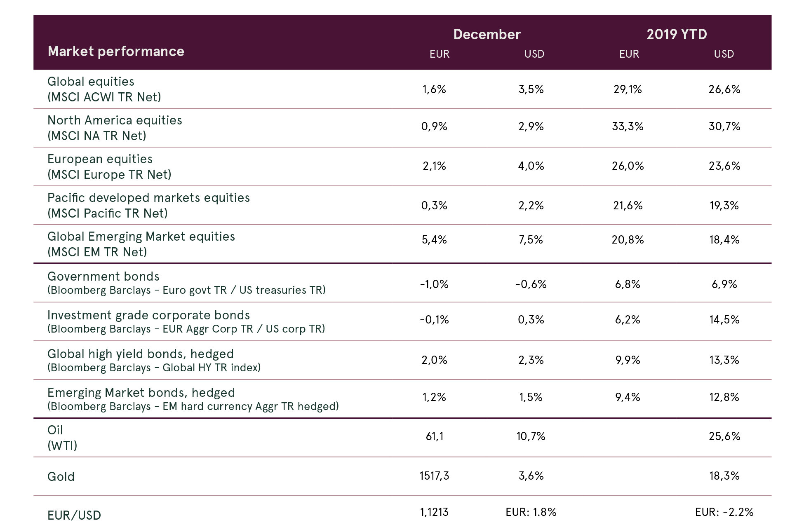Click Pacific equities December EUR value 0,3%
The height and width of the screenshot is (532, 804).
click(434, 206)
